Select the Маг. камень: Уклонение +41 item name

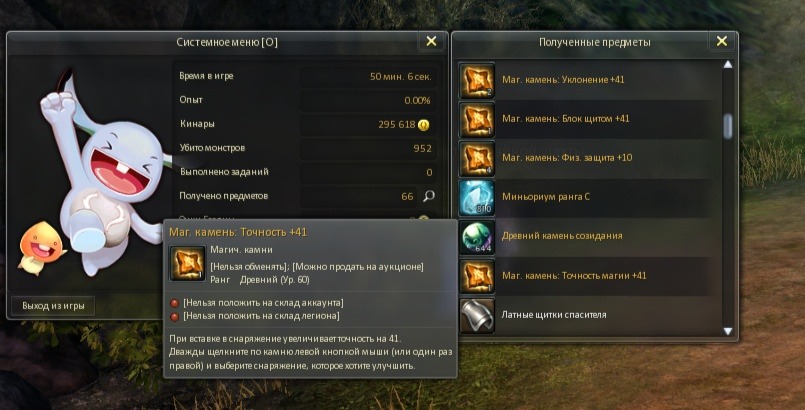[x=563, y=80]
